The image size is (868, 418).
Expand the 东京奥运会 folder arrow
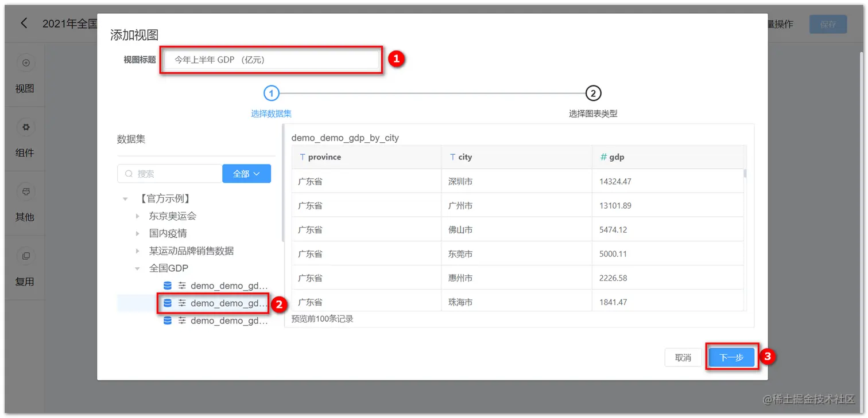(138, 216)
